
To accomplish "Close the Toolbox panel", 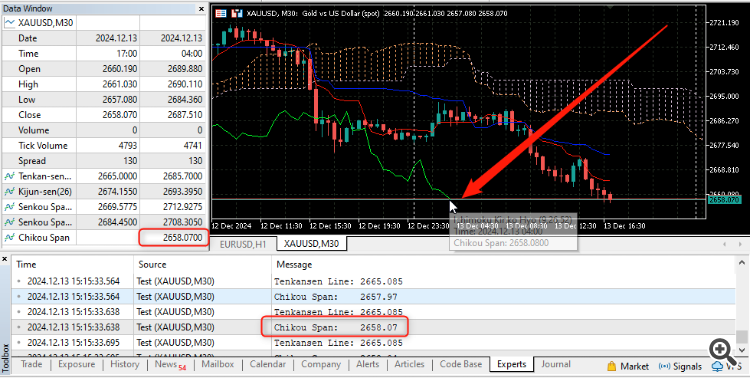I will tap(5, 259).
